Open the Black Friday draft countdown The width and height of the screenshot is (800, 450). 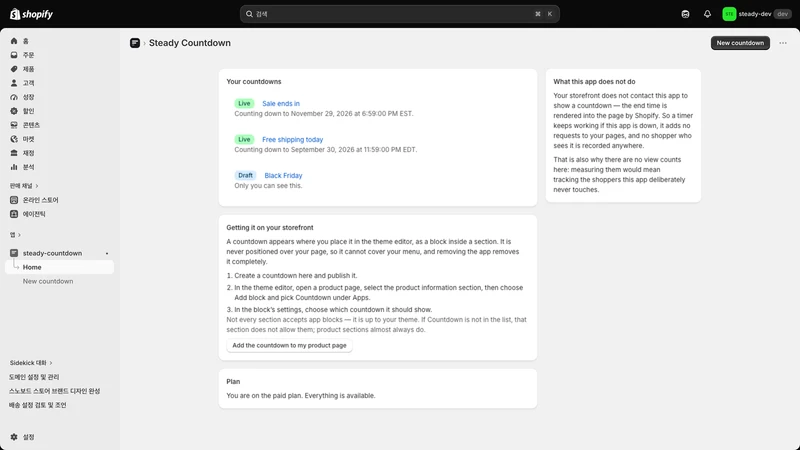click(283, 175)
